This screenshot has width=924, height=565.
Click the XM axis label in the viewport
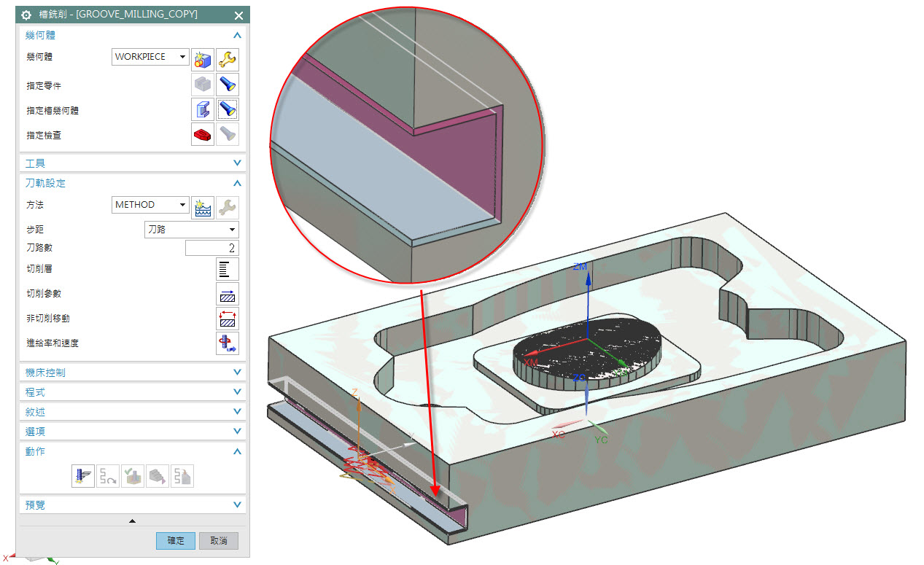tap(531, 362)
